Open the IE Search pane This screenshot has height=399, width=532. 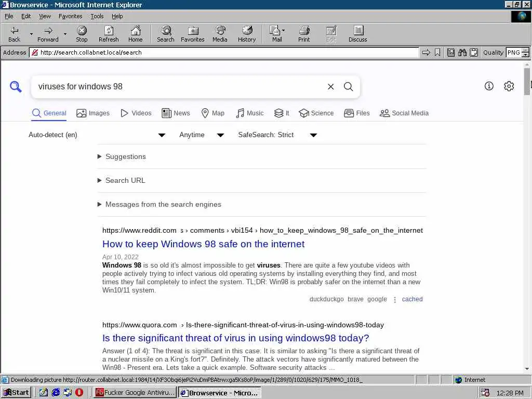pos(166,34)
